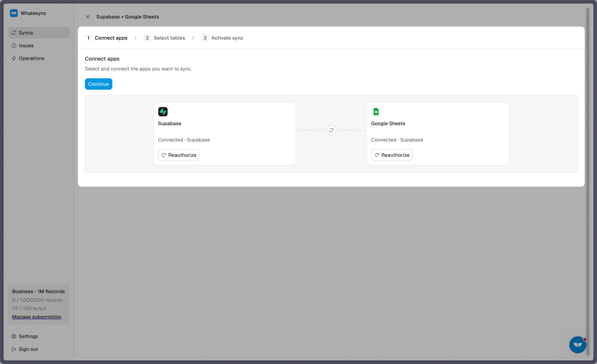Click the 'Business - 1M Records' plan text
Viewport: 597px width, 364px height.
pos(39,291)
